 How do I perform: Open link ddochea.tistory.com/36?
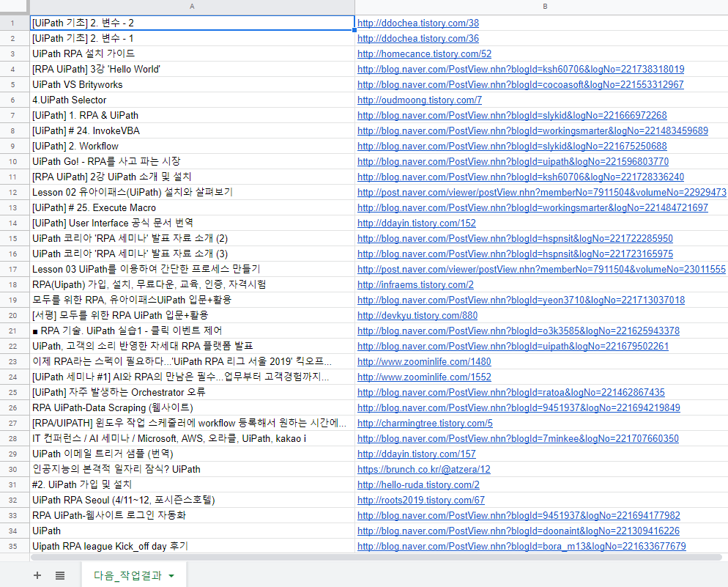click(x=418, y=39)
